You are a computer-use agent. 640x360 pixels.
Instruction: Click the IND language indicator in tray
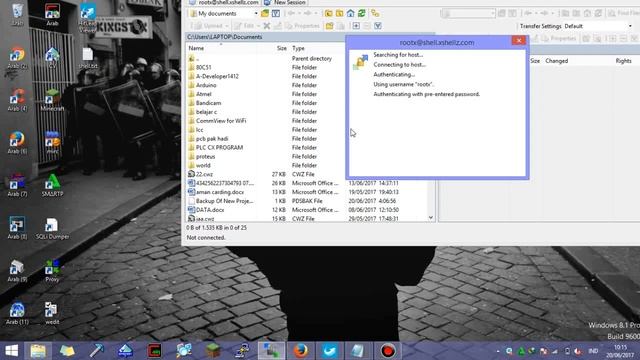[x=593, y=351]
